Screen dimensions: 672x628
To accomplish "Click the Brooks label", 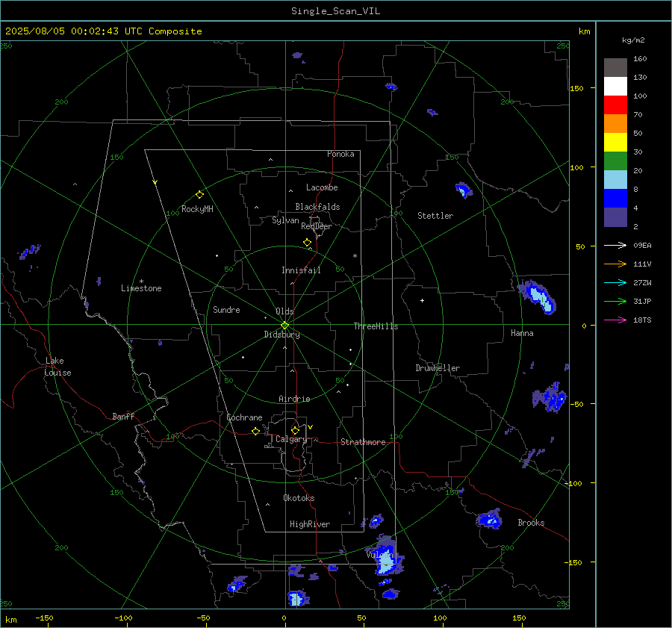I will coord(531,523).
